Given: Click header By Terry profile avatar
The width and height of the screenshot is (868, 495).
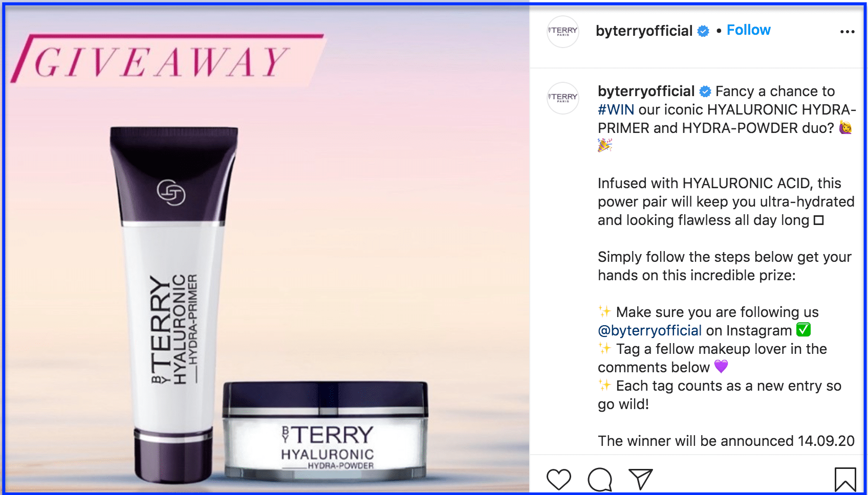Looking at the screenshot, I should (x=563, y=32).
